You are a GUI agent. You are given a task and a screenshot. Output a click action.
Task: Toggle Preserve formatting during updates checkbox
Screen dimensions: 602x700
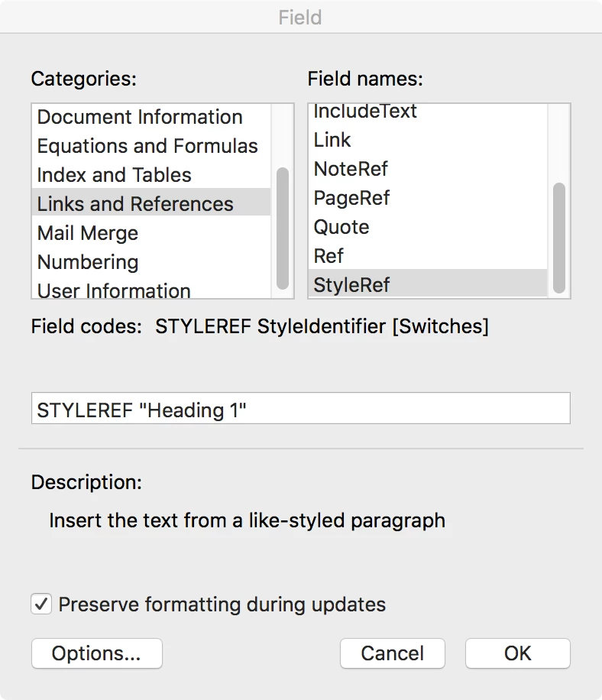tap(40, 604)
